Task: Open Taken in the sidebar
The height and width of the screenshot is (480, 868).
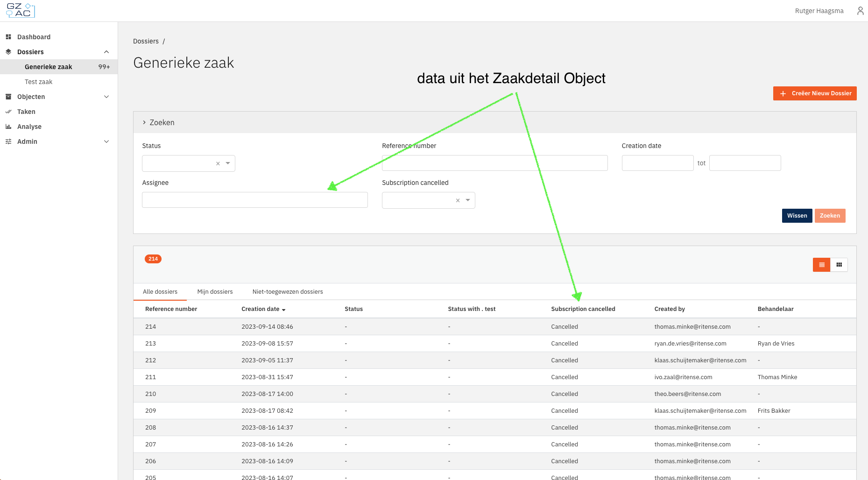Action: click(26, 112)
